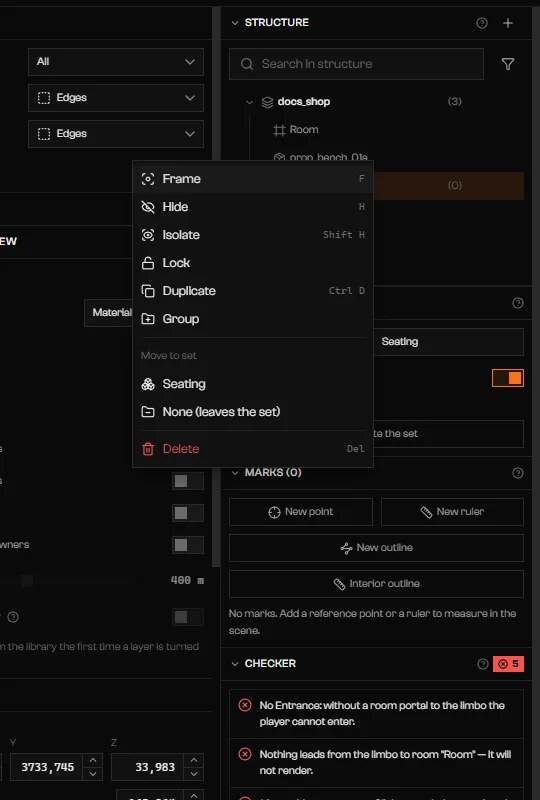Click the Seating name input field
Screen dimensions: 540x800
click(x=448, y=342)
